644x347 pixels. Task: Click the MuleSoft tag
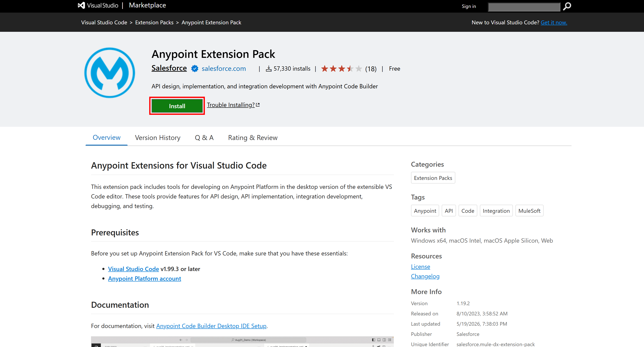pyautogui.click(x=529, y=211)
